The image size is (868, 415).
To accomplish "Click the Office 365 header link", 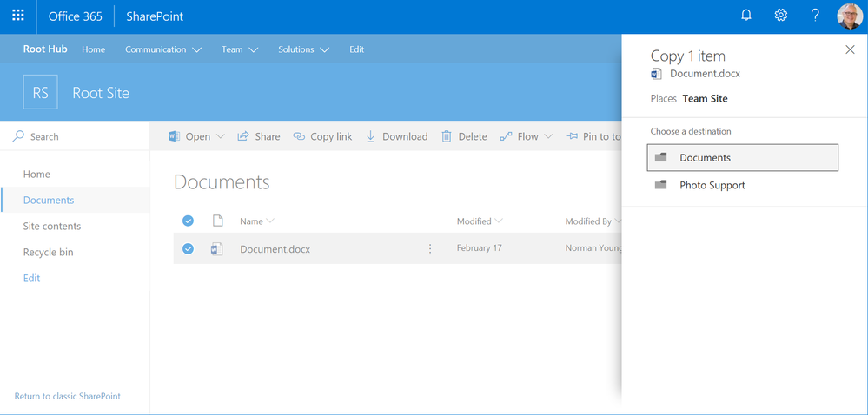I will point(76,16).
